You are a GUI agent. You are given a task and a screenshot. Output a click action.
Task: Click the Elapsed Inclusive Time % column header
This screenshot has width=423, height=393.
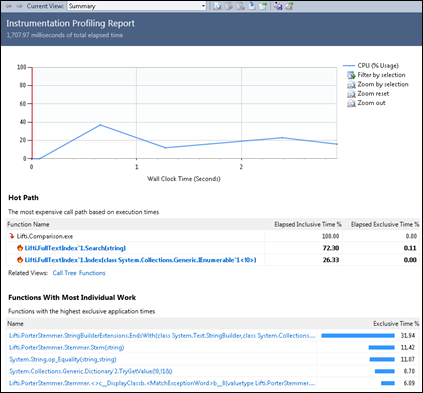(x=308, y=224)
